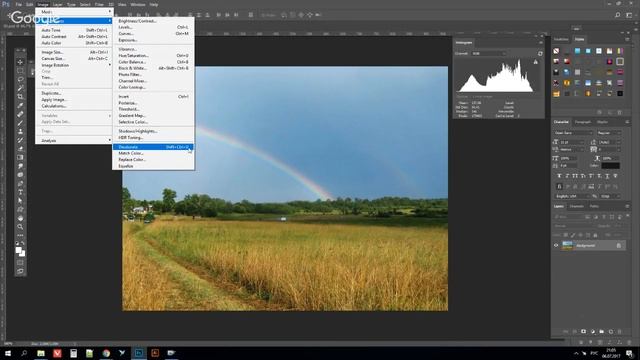Open the font style dropdown

609,133
